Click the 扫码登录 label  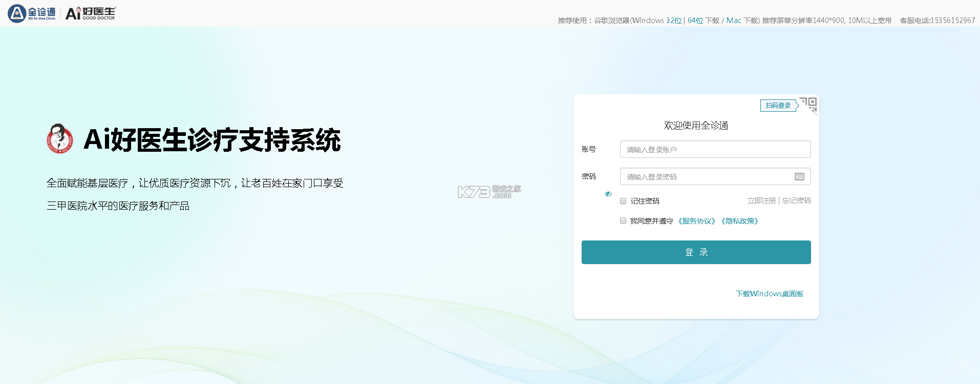click(778, 106)
